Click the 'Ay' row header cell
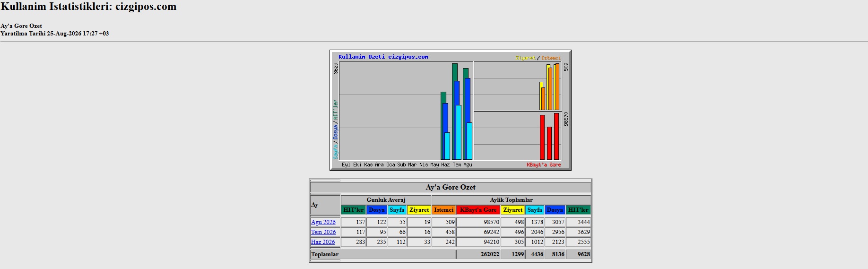The height and width of the screenshot is (269, 868). coord(325,205)
